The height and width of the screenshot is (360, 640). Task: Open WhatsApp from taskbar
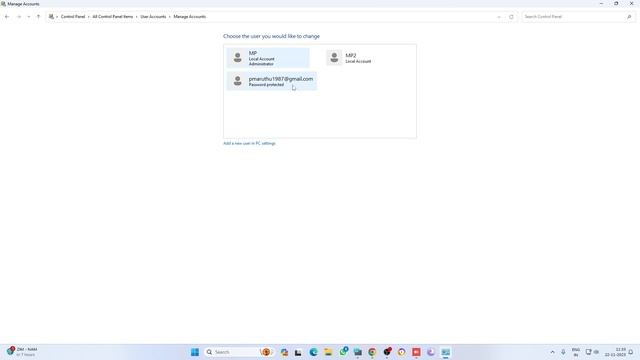(x=344, y=351)
